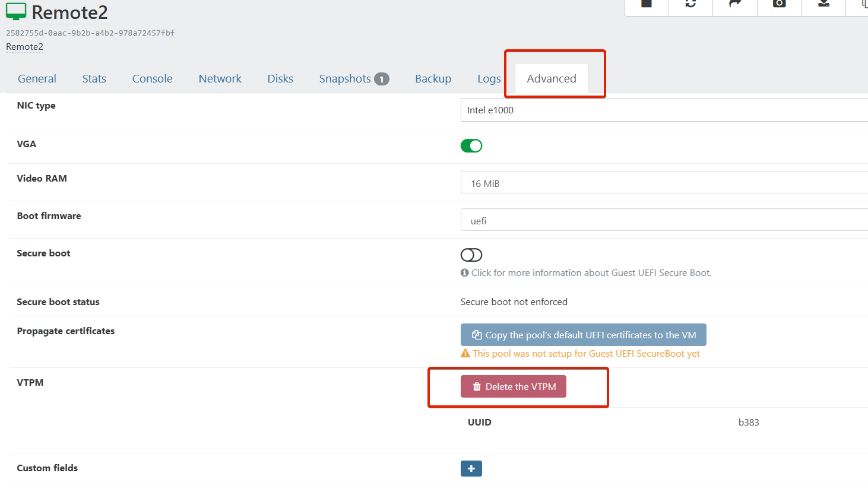Add a custom field with plus button
Screen dimensions: 868x492
tap(471, 469)
